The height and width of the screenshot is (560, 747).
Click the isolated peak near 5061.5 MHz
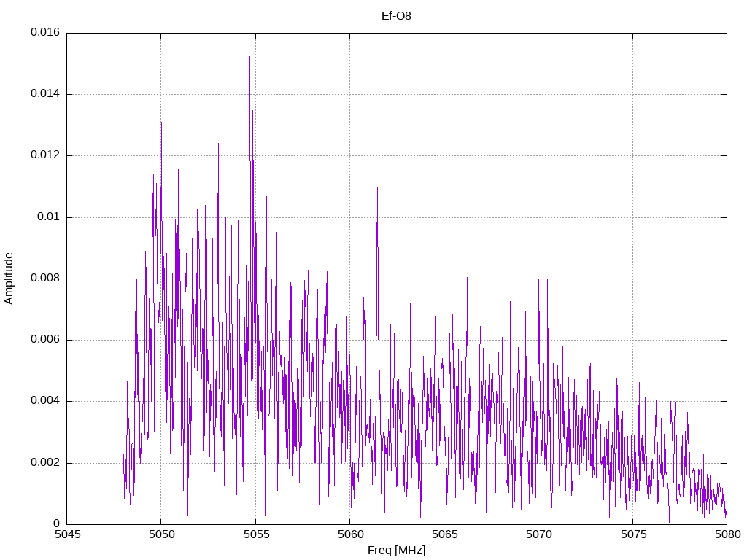[377, 187]
